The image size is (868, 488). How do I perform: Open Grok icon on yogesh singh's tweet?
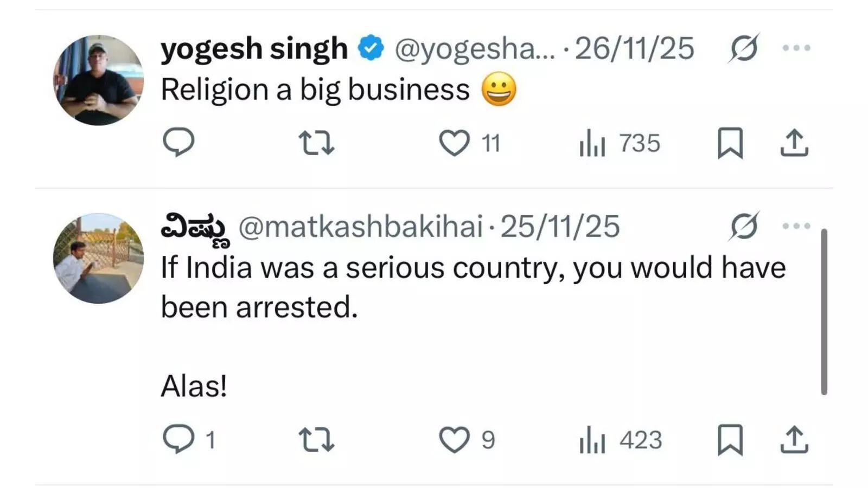(x=744, y=48)
